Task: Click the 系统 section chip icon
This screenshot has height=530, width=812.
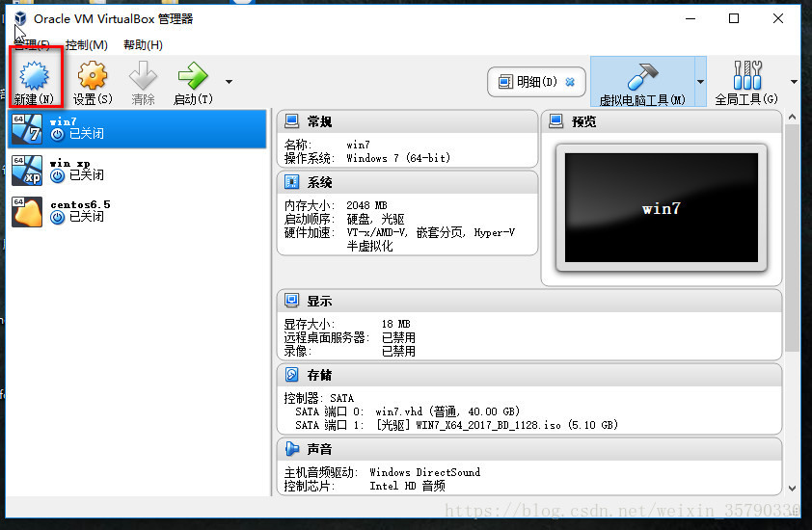Action: coord(291,182)
